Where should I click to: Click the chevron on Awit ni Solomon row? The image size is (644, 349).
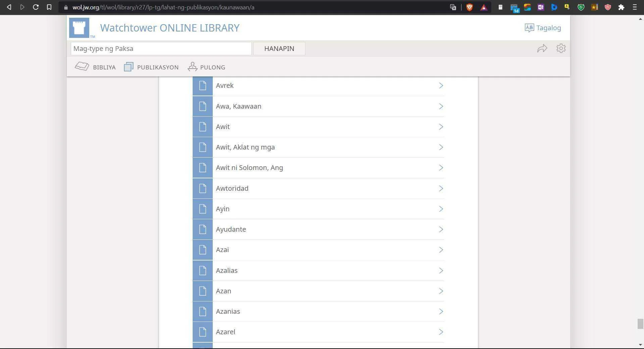coord(441,168)
